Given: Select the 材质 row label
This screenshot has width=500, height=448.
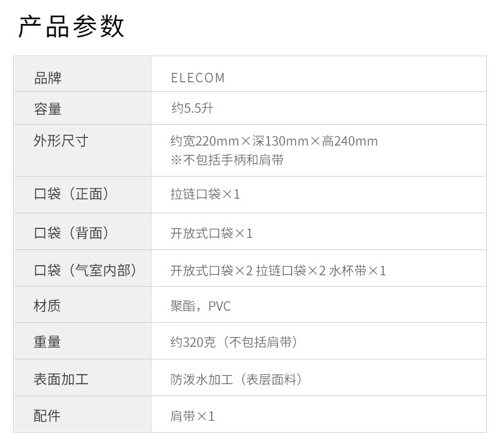Looking at the screenshot, I should pos(47,306).
